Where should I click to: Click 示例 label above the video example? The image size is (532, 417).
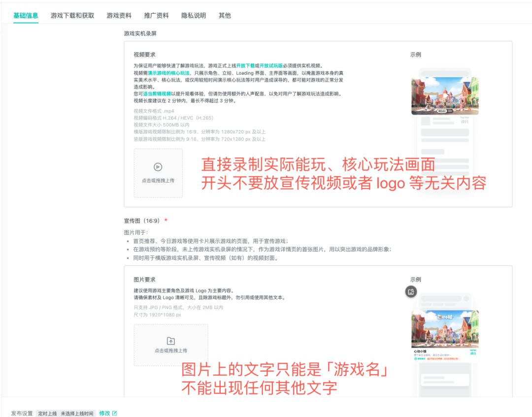click(416, 55)
